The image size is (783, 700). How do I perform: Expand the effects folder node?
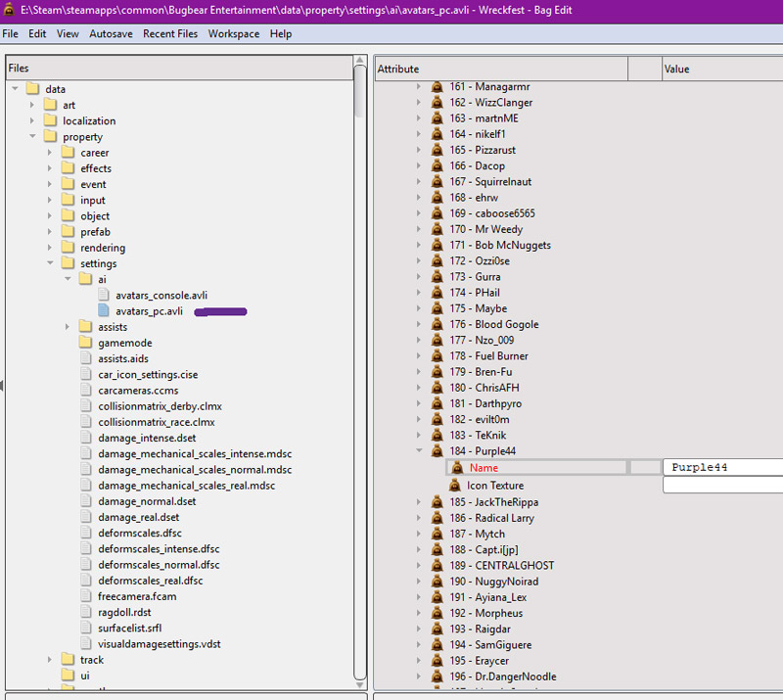(50, 168)
